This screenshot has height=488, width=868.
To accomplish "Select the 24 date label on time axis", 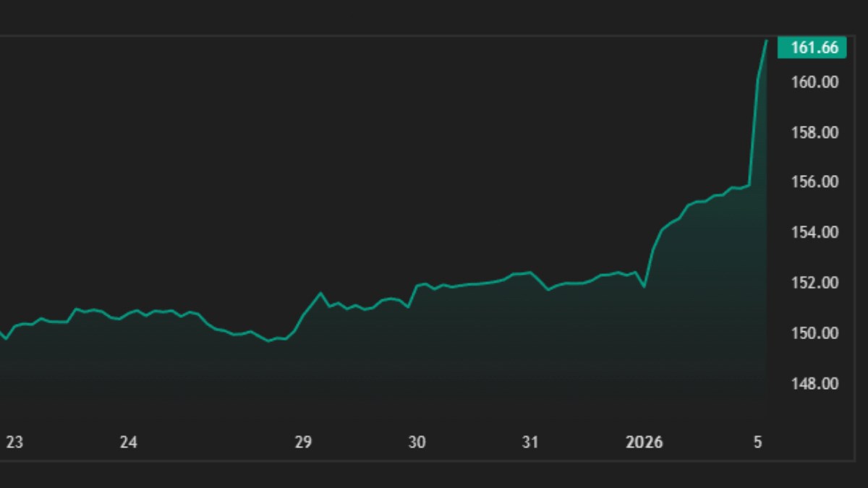I will pos(128,442).
